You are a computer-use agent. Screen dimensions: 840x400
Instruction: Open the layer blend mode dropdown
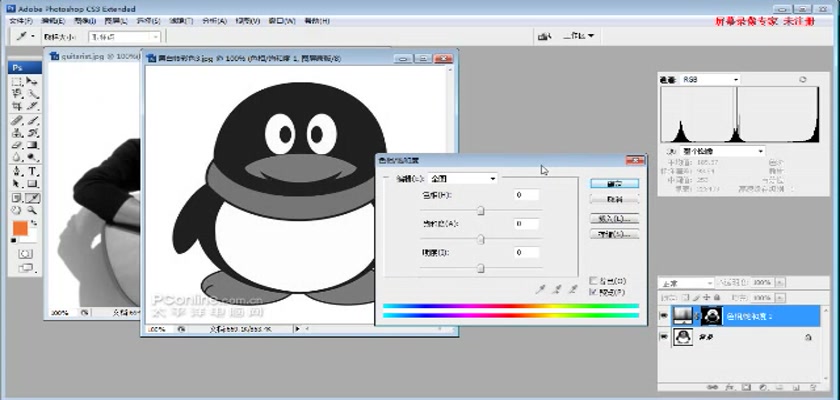(686, 283)
